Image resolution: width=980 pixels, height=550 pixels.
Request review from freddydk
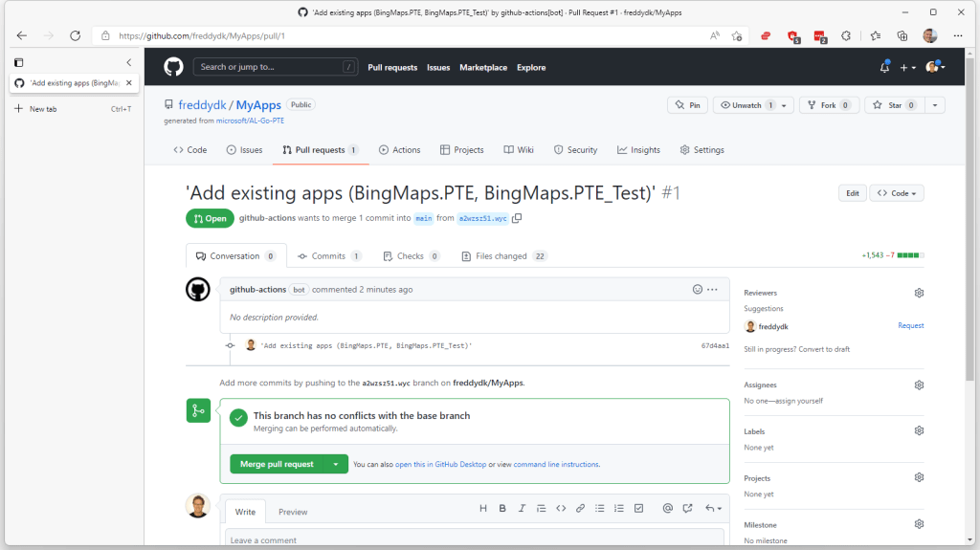(911, 325)
